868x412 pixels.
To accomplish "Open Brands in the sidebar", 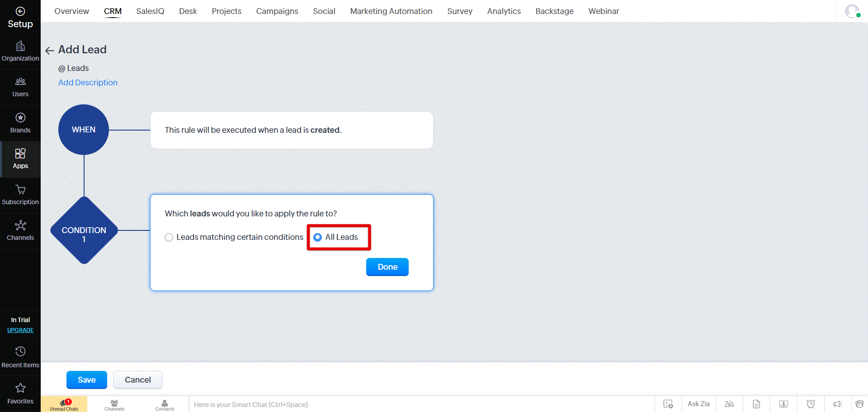I will [20, 123].
